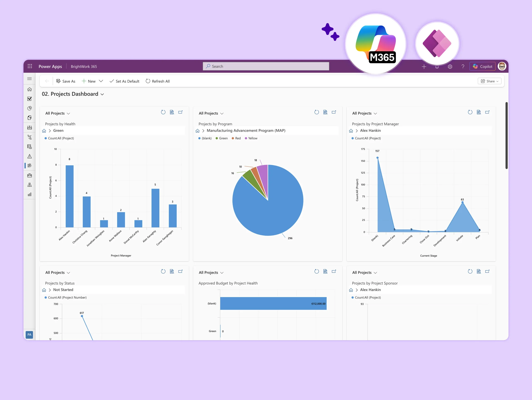The height and width of the screenshot is (400, 532).
Task: Click the Home icon in left sidebar
Action: (30, 89)
